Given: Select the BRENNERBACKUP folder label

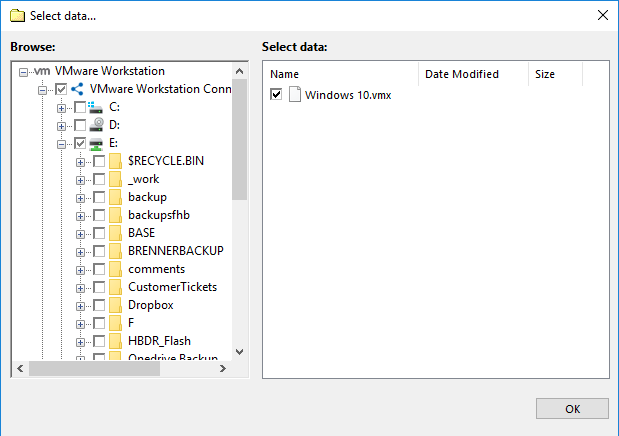Looking at the screenshot, I should (176, 251).
